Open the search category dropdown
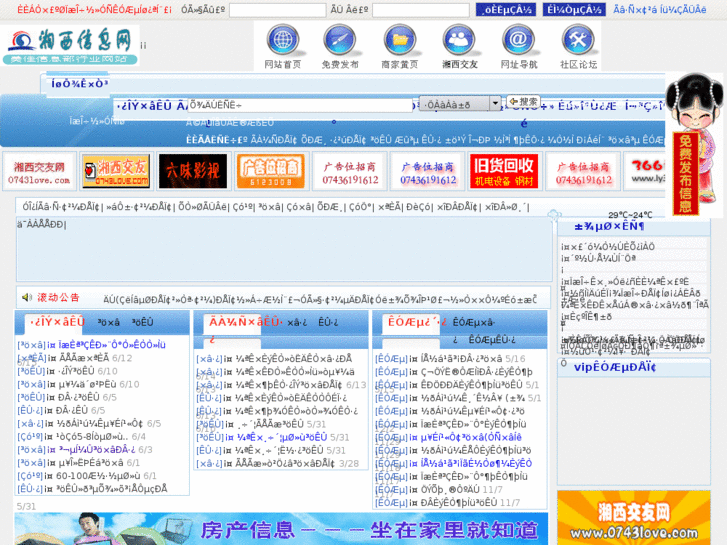 [x=460, y=104]
